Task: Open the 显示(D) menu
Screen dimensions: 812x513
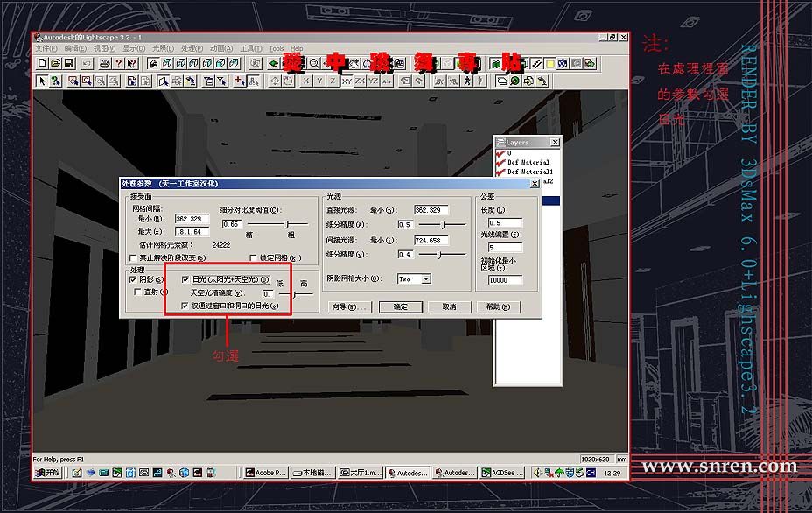Action: point(134,48)
